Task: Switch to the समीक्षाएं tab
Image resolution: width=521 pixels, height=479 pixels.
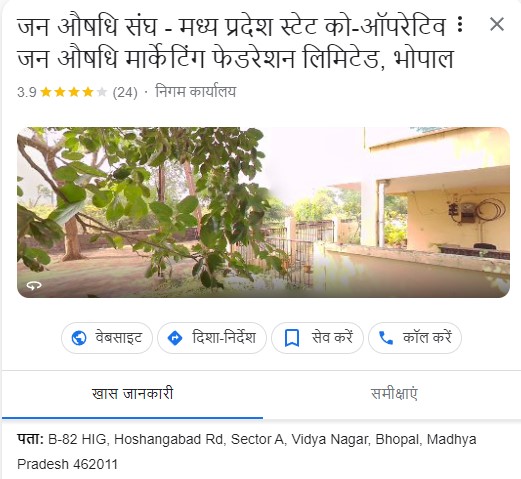Action: [x=394, y=394]
